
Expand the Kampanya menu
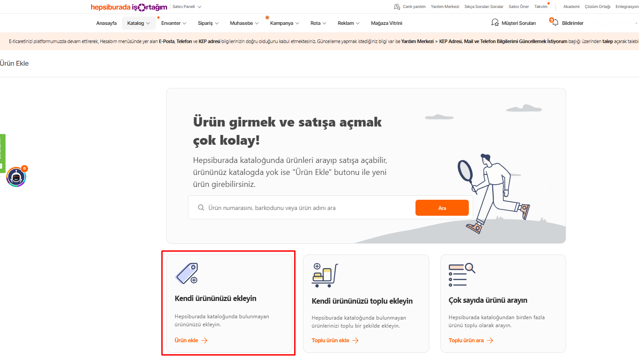point(285,23)
